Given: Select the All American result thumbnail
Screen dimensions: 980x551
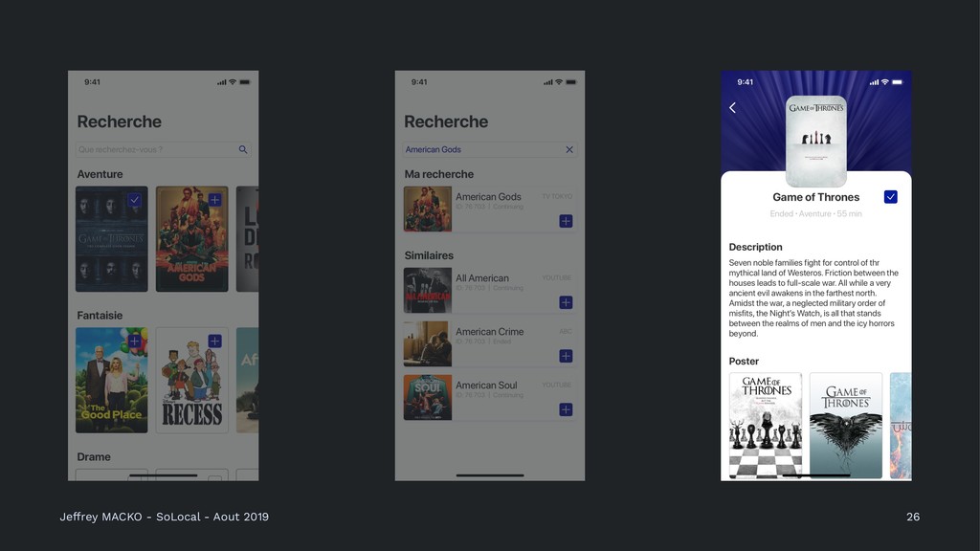Looking at the screenshot, I should [428, 291].
